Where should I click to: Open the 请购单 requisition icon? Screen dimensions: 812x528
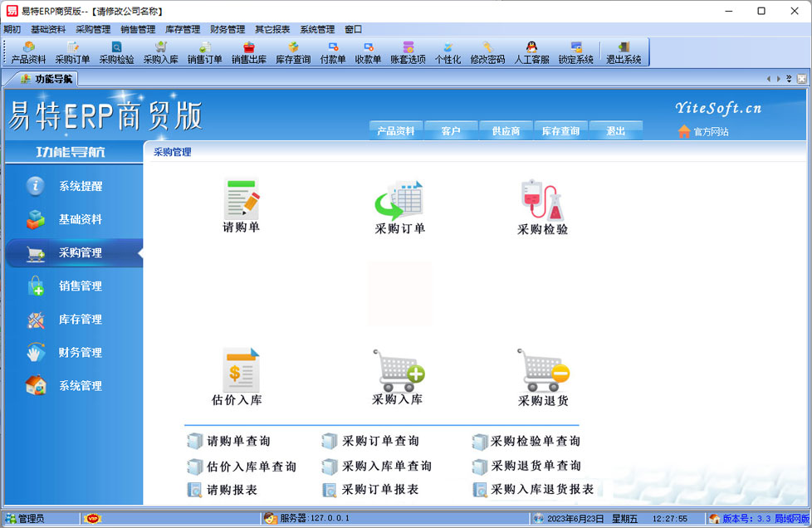(x=242, y=200)
